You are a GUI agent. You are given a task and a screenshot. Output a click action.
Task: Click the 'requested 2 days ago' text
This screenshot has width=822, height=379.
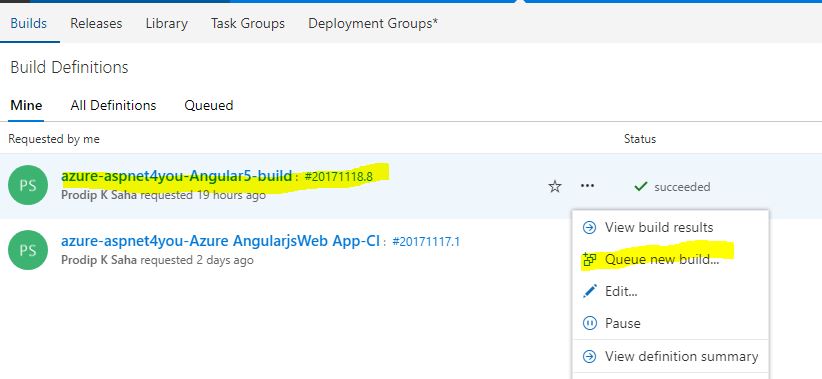click(197, 260)
